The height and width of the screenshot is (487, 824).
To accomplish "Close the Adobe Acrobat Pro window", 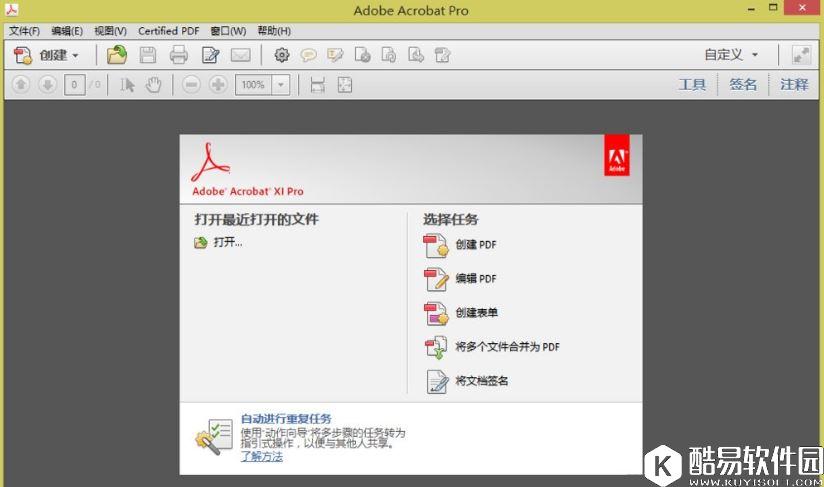I will pos(802,7).
